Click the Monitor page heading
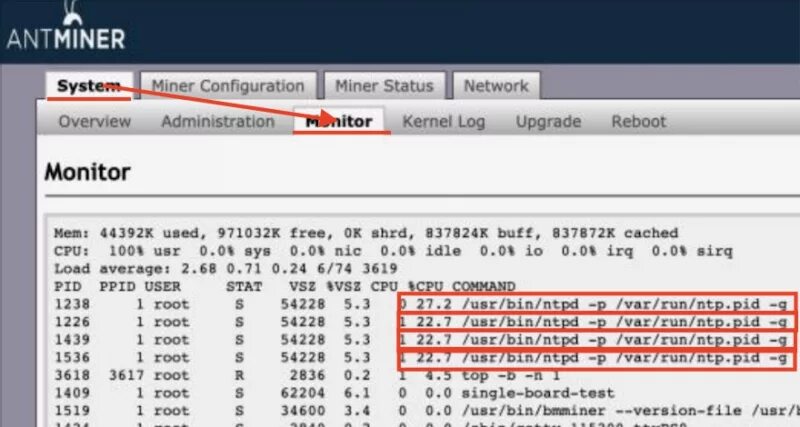Screen dimensions: 800x427 (87, 172)
